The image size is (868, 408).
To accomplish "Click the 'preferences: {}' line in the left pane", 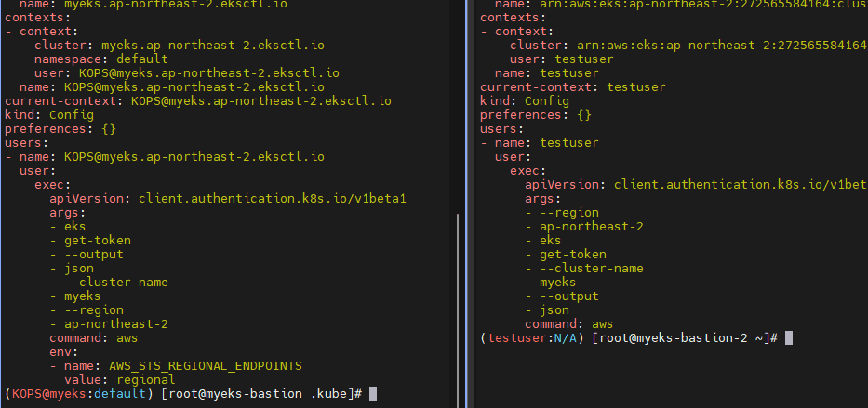I will [x=60, y=128].
